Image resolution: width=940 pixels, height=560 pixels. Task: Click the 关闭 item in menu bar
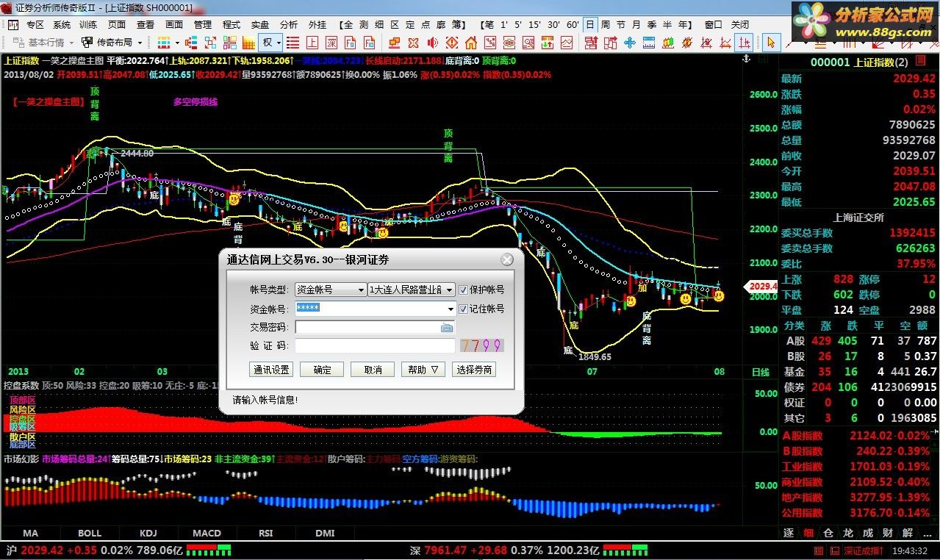(740, 24)
